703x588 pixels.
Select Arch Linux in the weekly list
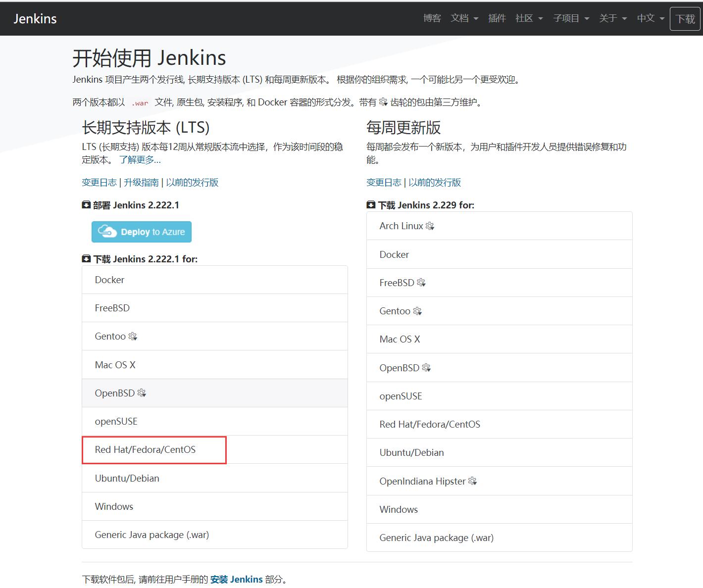(500, 226)
